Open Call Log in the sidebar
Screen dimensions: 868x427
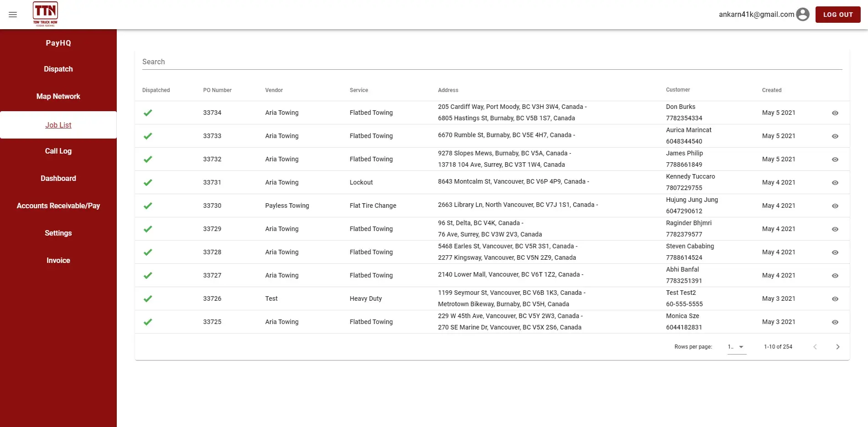[x=58, y=151]
